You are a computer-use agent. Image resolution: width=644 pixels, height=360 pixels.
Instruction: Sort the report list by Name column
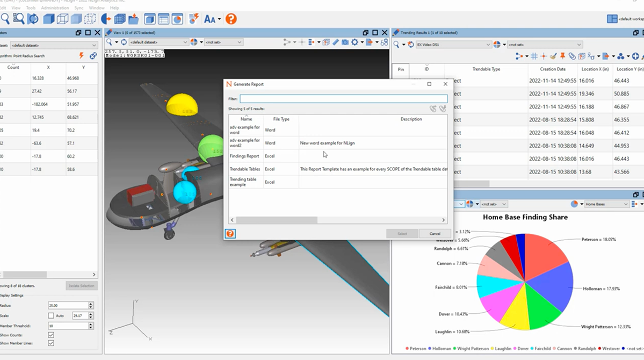(246, 119)
